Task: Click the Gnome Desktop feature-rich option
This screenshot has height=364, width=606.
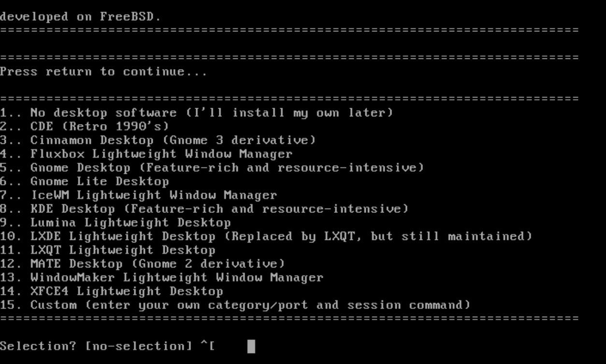Action: pyautogui.click(x=212, y=168)
